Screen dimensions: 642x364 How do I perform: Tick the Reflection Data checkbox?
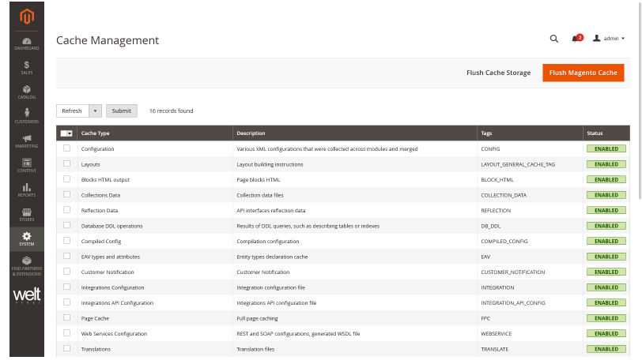(x=66, y=210)
